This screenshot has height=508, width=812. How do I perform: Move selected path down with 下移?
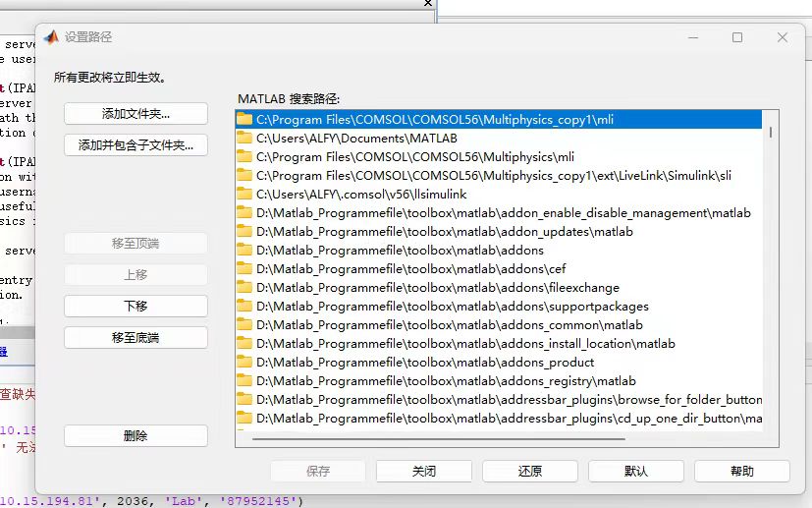(135, 307)
